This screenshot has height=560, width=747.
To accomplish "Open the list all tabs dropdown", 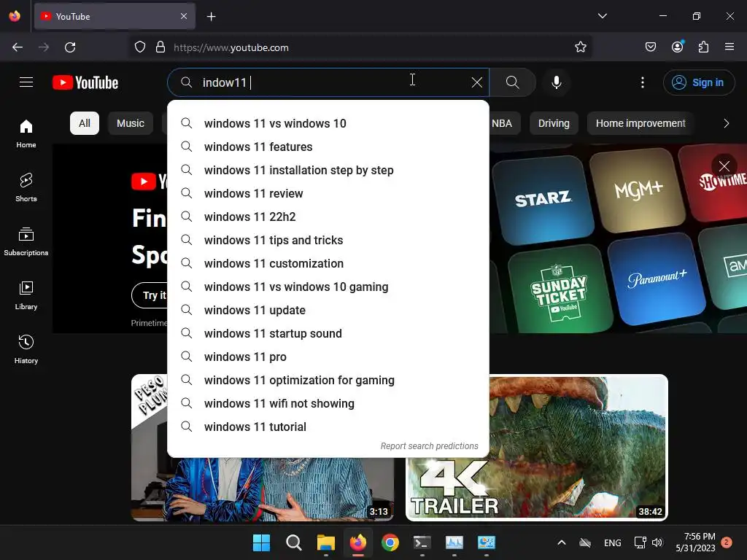I will pos(602,16).
